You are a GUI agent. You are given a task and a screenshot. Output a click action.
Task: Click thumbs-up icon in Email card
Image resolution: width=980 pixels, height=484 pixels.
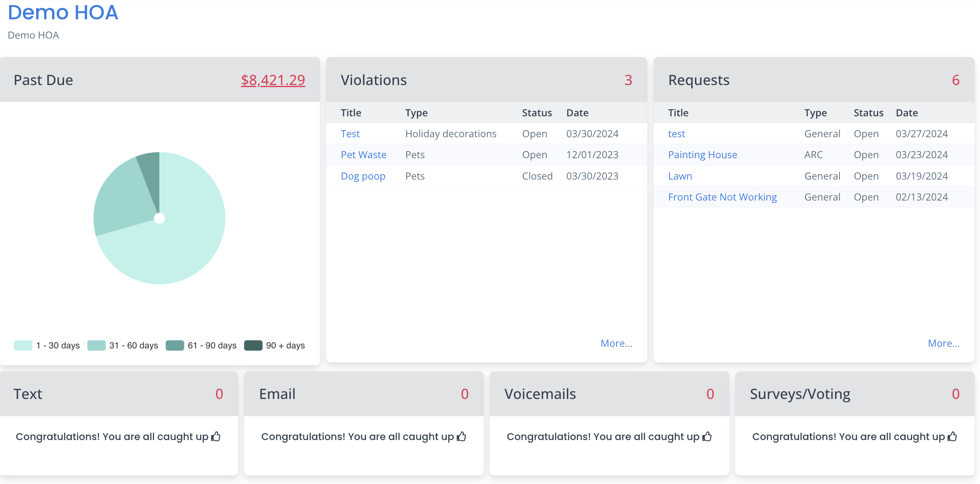(462, 436)
